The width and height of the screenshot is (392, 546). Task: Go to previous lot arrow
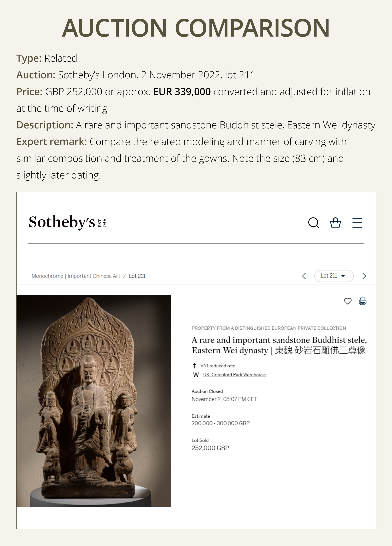(304, 276)
